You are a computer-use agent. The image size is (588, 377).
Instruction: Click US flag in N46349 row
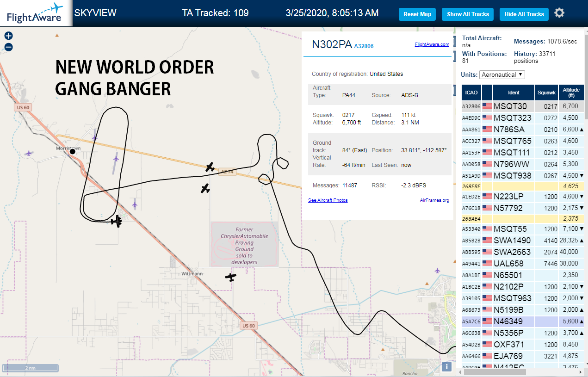click(x=487, y=321)
